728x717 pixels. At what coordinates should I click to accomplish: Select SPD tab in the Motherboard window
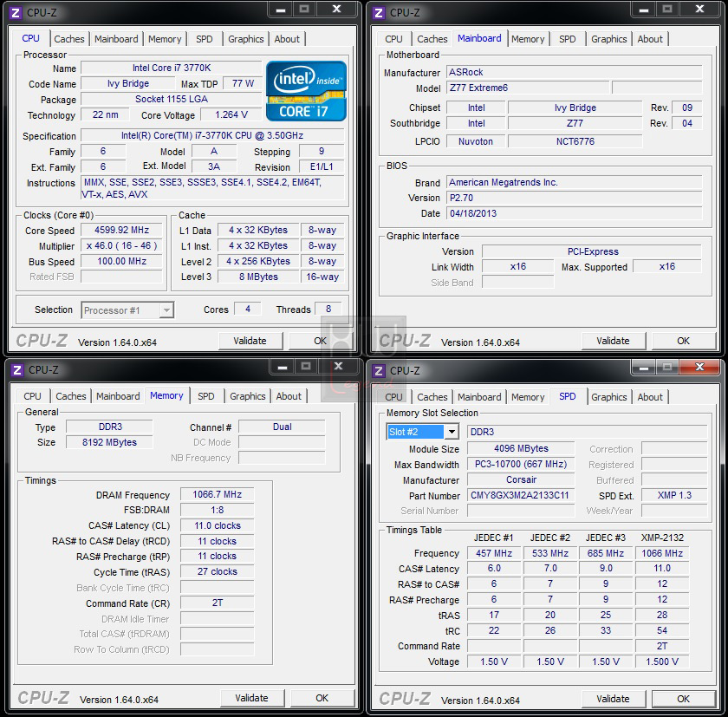pos(568,39)
